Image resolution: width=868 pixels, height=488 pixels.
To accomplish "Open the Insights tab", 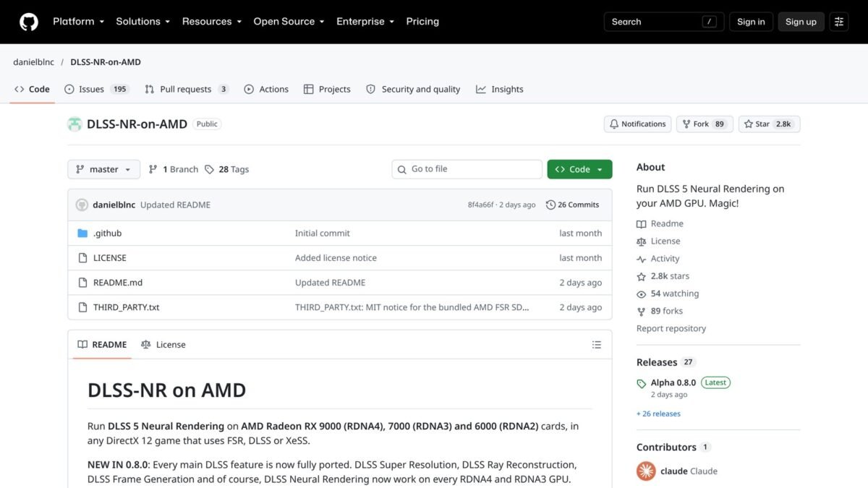I will pos(500,89).
